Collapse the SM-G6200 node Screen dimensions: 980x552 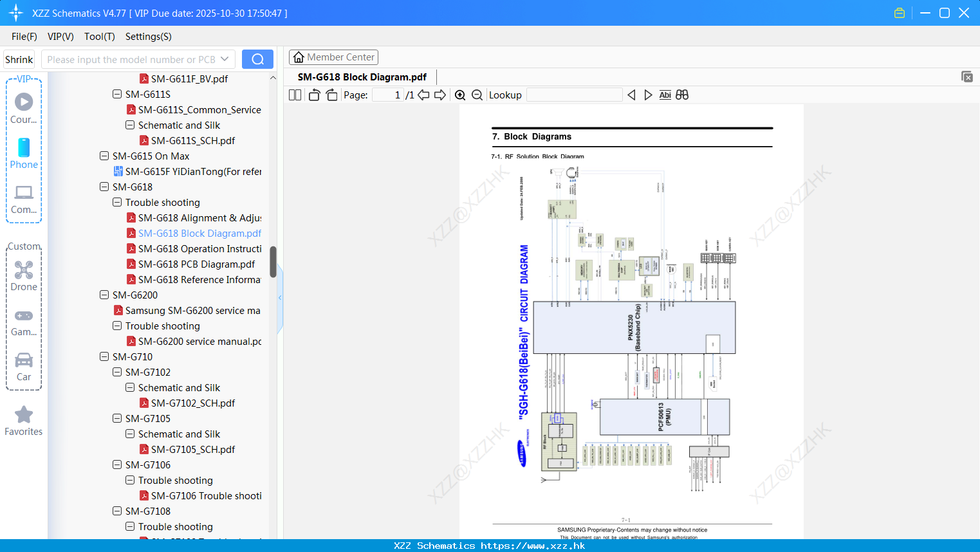point(104,295)
